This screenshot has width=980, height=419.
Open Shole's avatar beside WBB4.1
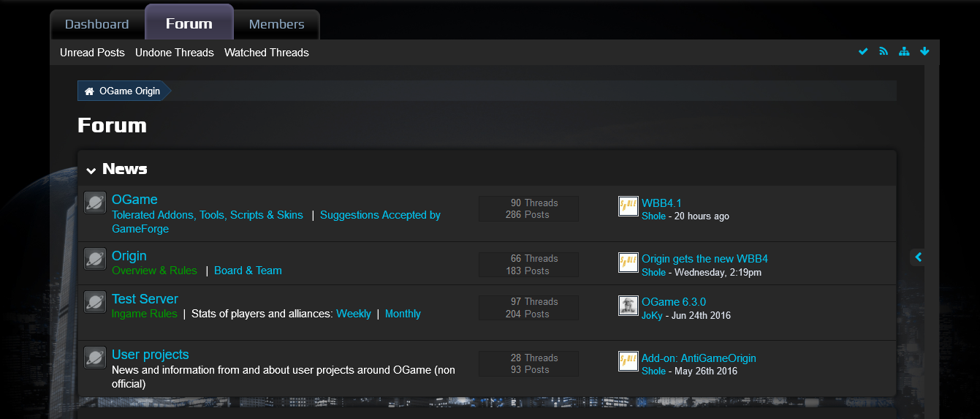628,206
